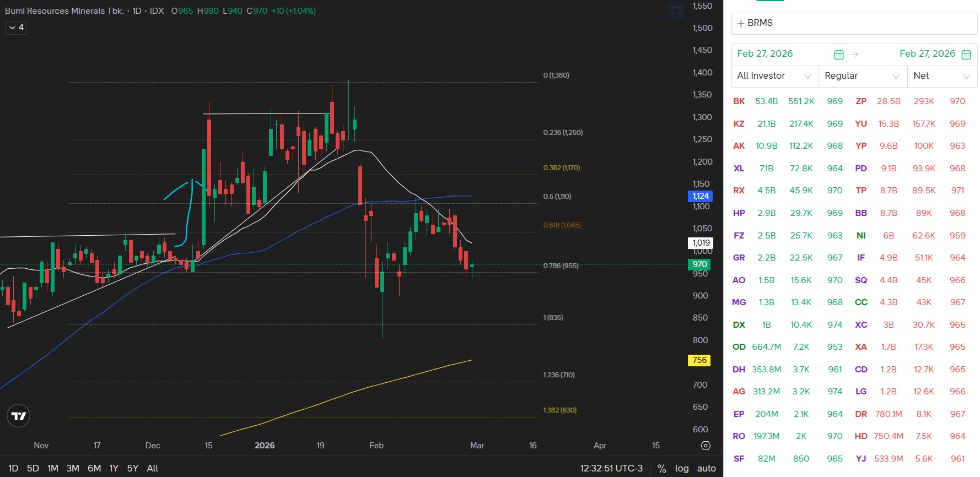Click the white 1,019 price label

point(701,243)
